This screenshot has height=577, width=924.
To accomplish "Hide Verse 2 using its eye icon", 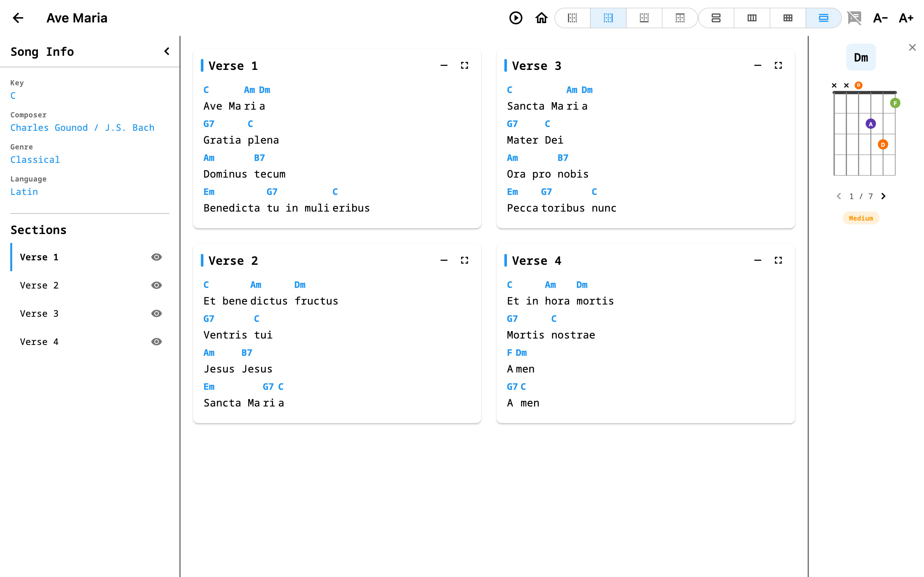I will tap(156, 285).
